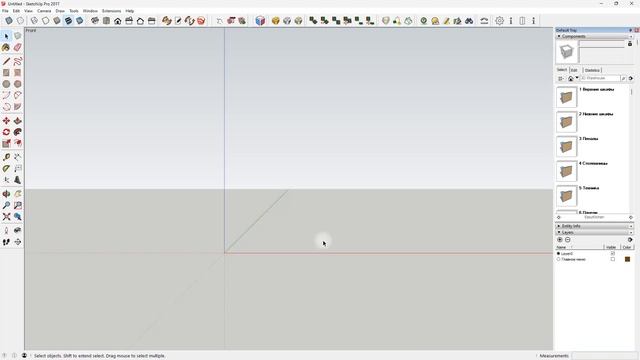Collapse the Components panel
640x360 pixels.
click(559, 36)
